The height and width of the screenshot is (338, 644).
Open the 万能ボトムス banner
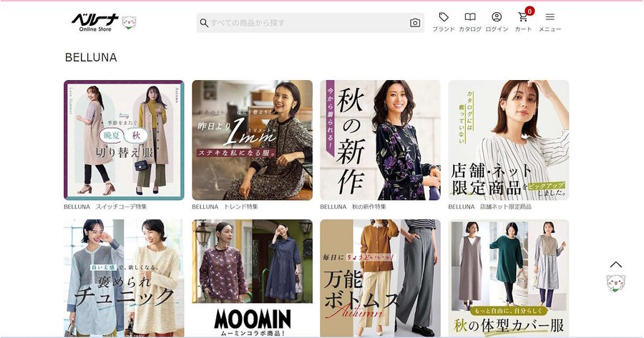click(381, 278)
